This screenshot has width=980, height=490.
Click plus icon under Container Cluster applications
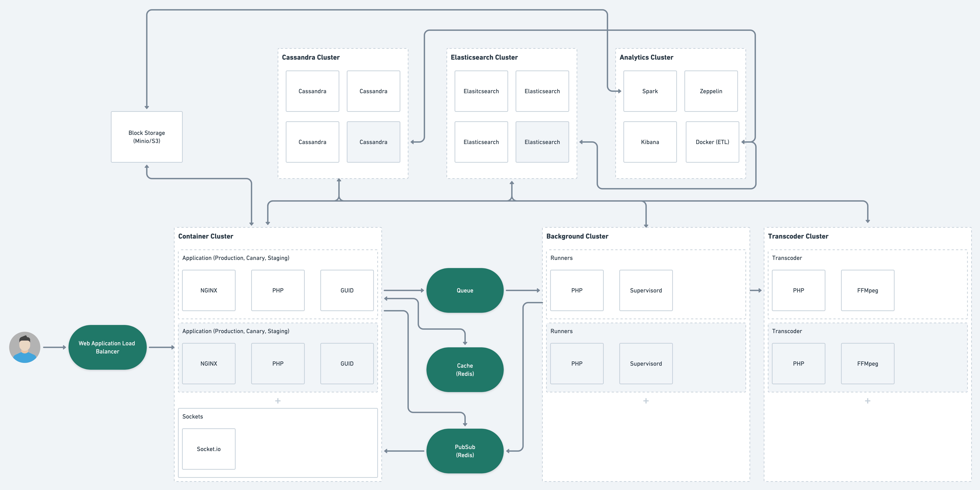pyautogui.click(x=278, y=401)
